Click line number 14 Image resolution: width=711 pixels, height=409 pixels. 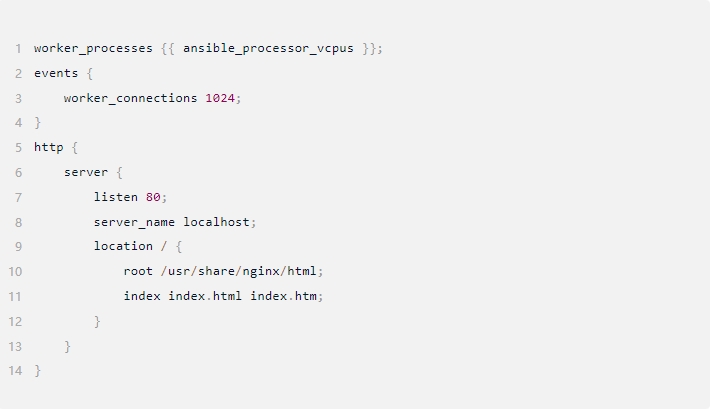click(x=15, y=371)
